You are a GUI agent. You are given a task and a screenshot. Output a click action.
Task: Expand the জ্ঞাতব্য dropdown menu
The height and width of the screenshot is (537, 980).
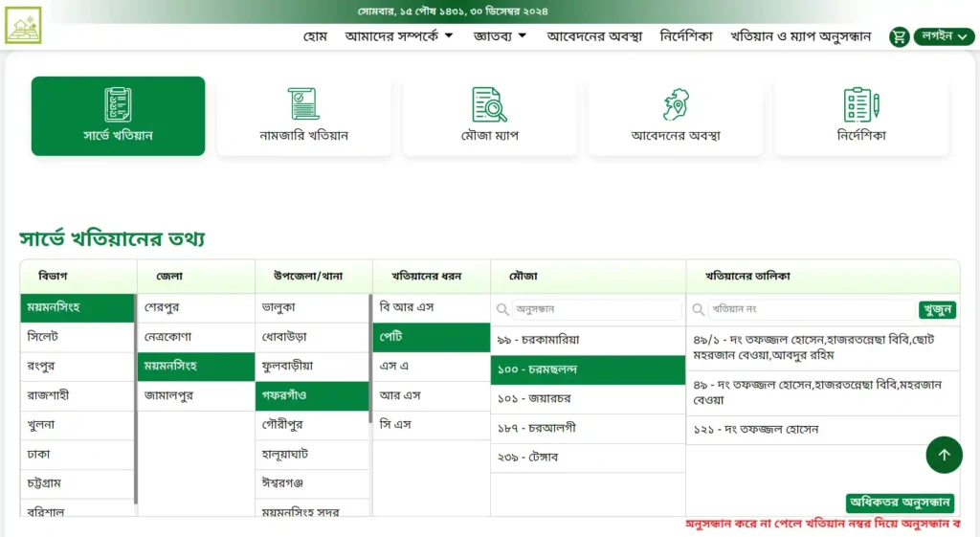pyautogui.click(x=500, y=36)
